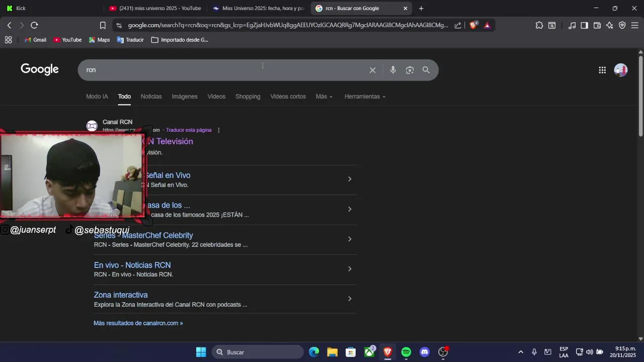Open File Explorer from the taskbar
644x362 pixels.
[332, 352]
